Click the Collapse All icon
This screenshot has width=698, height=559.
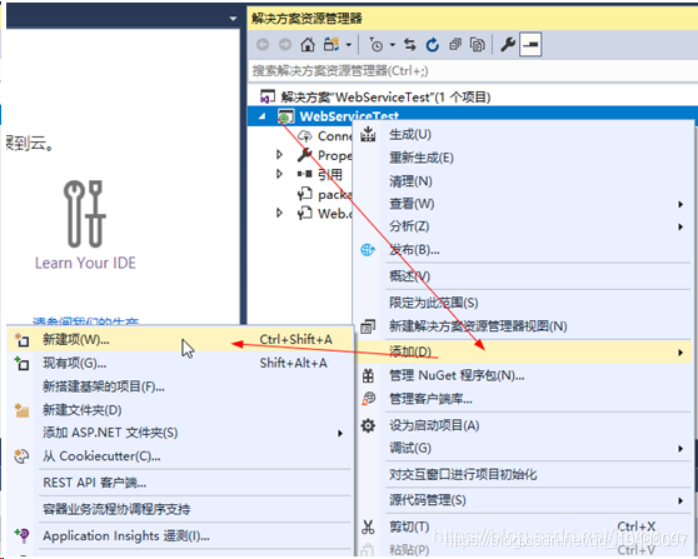[x=455, y=45]
